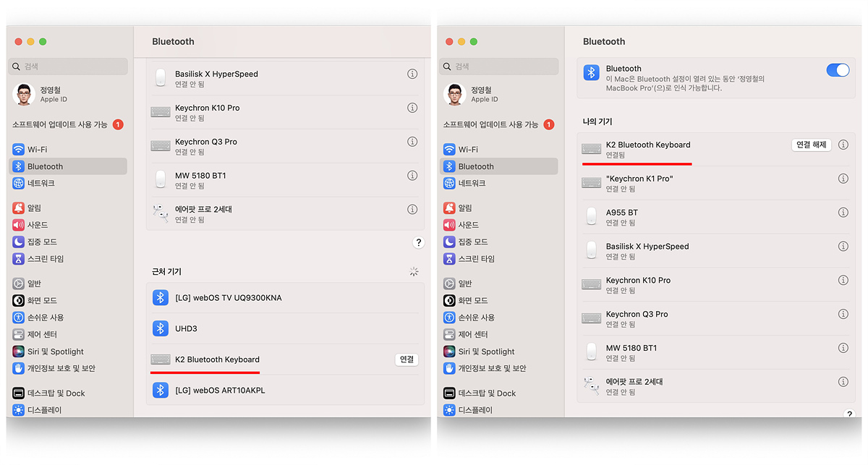
Task: Select 네트워크 in left window sidebar
Action: tap(68, 183)
